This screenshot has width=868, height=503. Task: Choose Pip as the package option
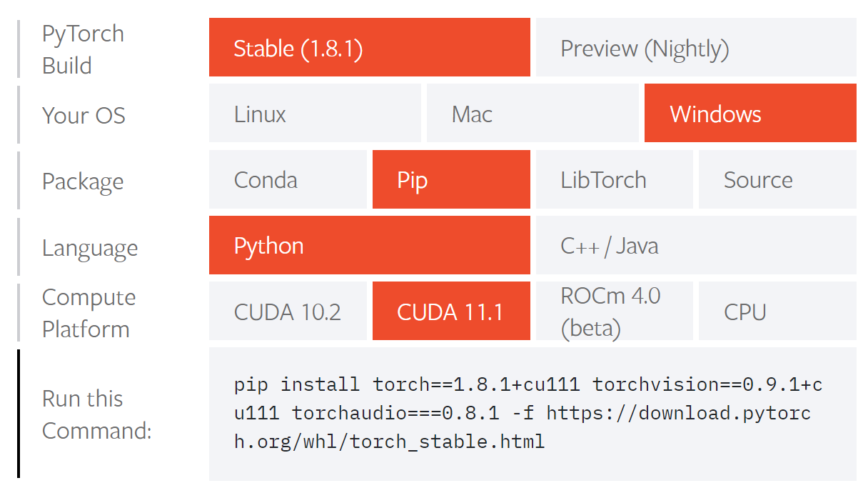point(451,179)
